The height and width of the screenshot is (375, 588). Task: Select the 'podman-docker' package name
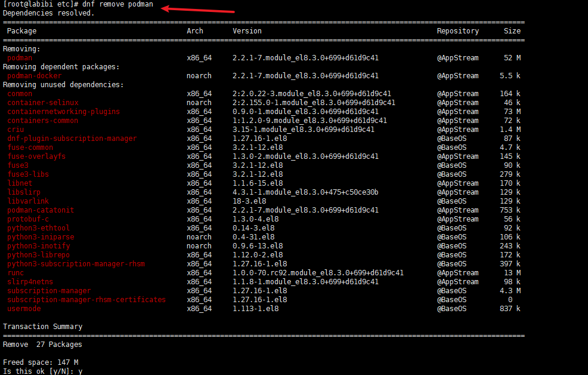pyautogui.click(x=34, y=76)
